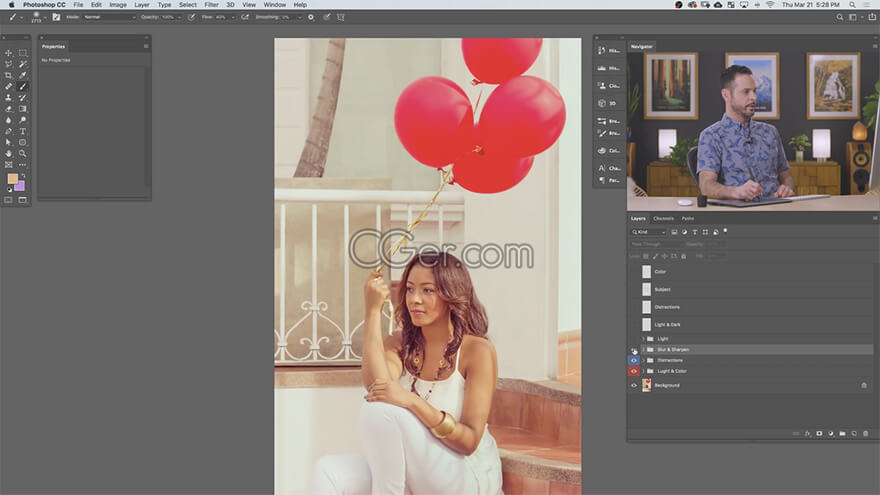The image size is (880, 495).
Task: Switch to the Channels tab
Action: click(x=663, y=218)
